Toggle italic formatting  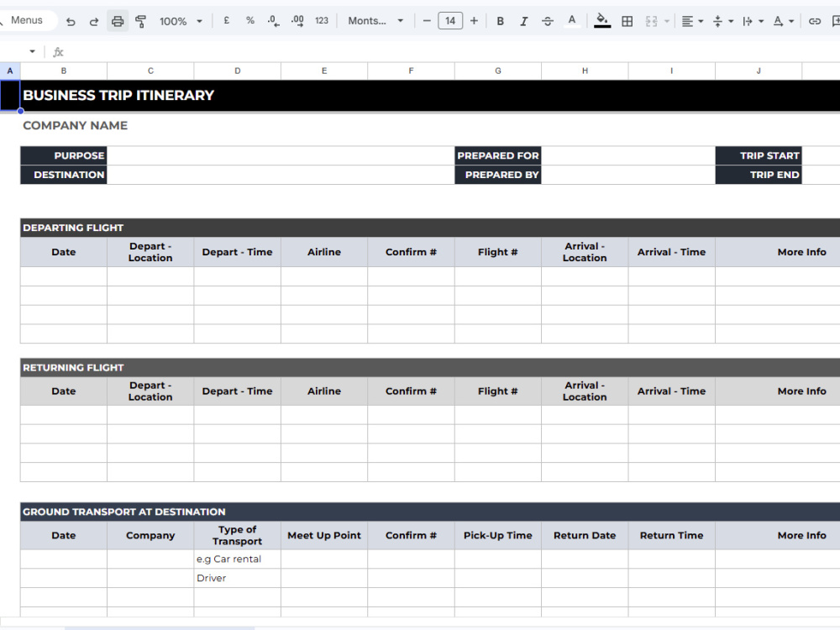(523, 21)
